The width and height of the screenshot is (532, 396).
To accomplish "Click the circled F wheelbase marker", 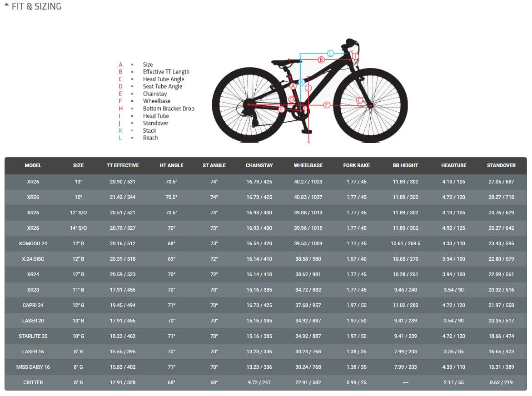I will [326, 105].
